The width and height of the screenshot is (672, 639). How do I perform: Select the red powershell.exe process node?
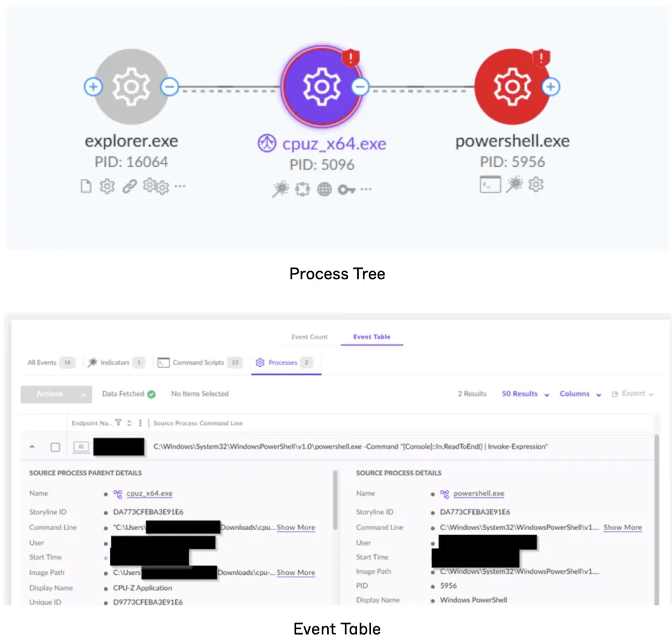click(511, 86)
